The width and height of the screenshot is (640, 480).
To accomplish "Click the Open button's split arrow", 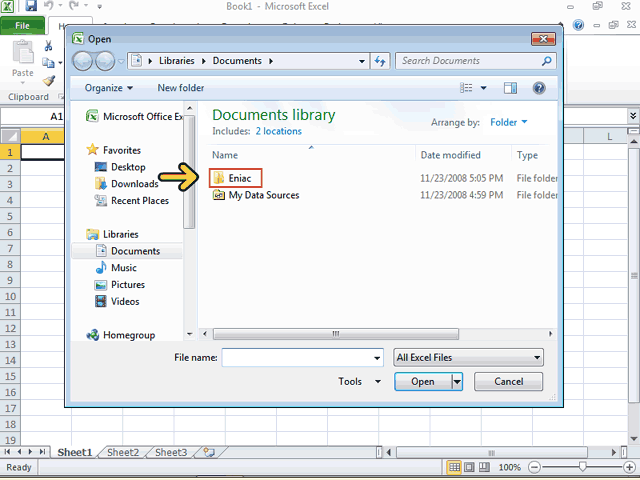I will [x=457, y=382].
